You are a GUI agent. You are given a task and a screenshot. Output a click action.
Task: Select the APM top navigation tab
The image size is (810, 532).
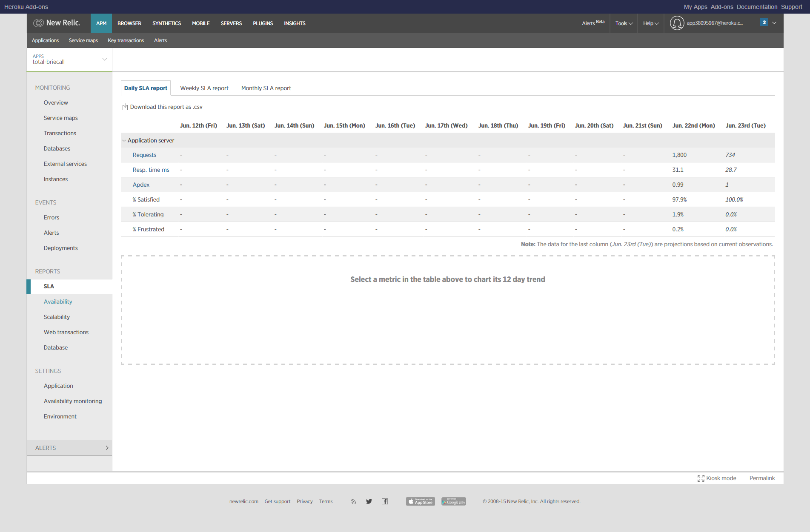101,23
